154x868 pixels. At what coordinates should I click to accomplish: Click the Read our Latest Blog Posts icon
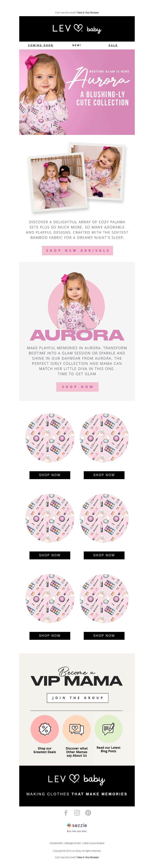pyautogui.click(x=108, y=729)
